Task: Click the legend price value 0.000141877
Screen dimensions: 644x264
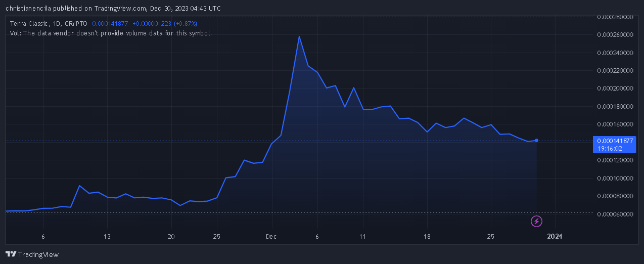Action: click(110, 24)
